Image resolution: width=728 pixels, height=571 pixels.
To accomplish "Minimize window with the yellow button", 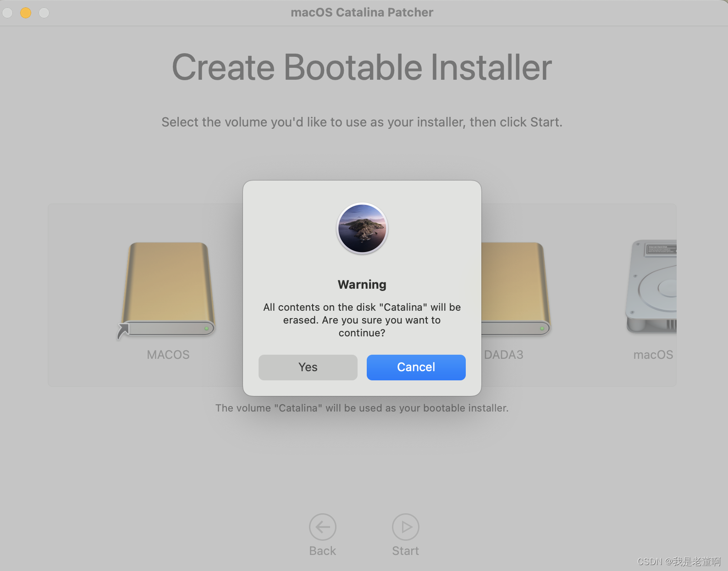I will (x=26, y=13).
